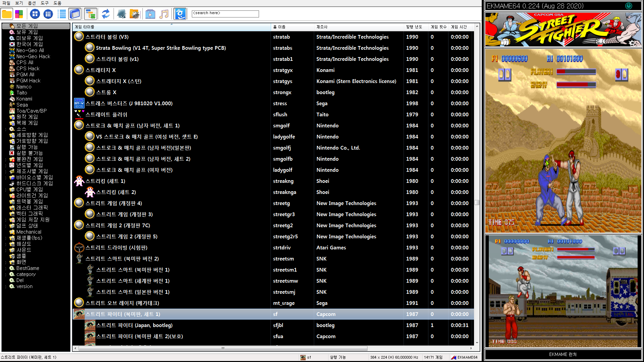
Task: Sort by 게임 횟수 column header
Action: pos(438,27)
